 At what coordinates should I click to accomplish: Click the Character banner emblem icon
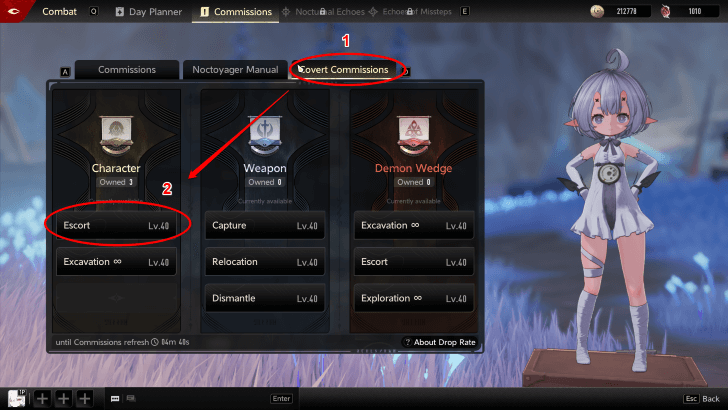point(116,136)
